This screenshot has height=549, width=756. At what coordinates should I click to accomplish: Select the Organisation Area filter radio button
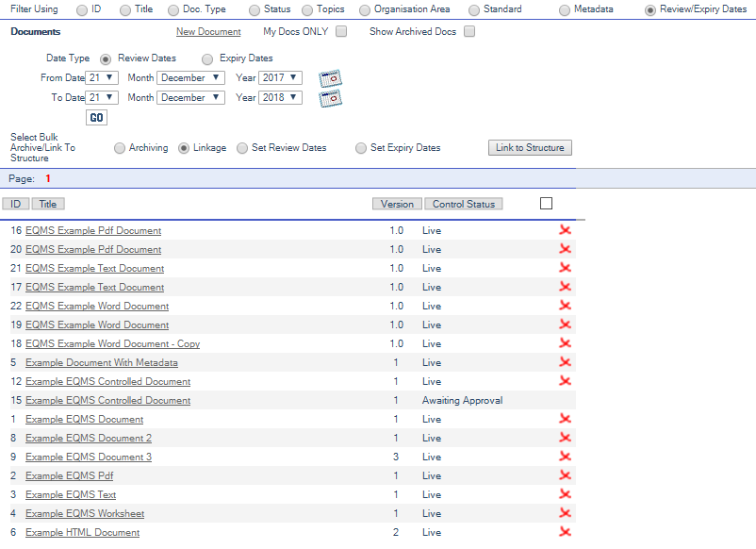tap(365, 10)
